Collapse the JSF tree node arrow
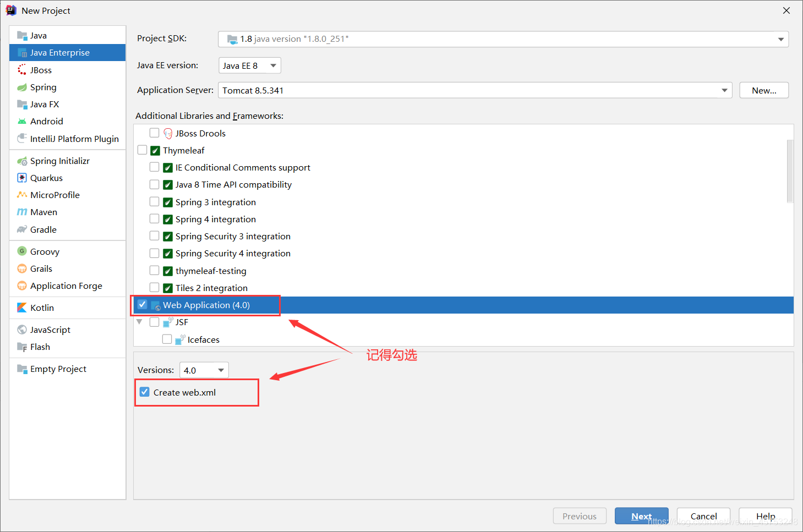 tap(139, 322)
